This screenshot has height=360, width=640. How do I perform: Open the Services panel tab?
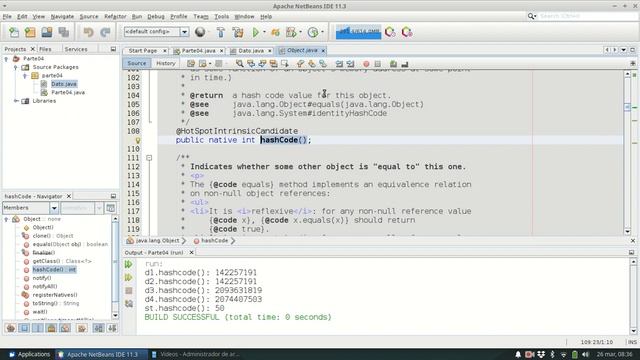(76, 49)
